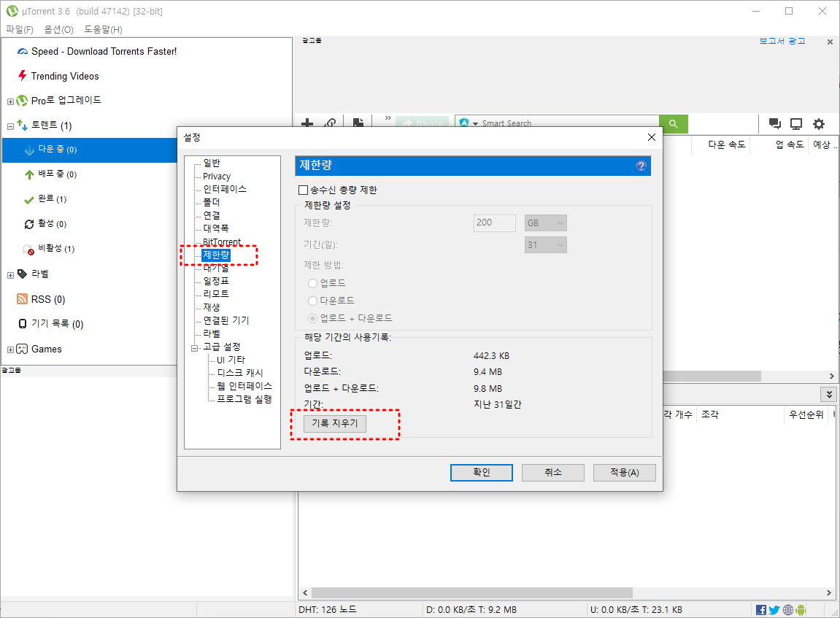Viewport: 840px width, 618px height.
Task: Select 대역폭 in settings tree
Action: 216,228
